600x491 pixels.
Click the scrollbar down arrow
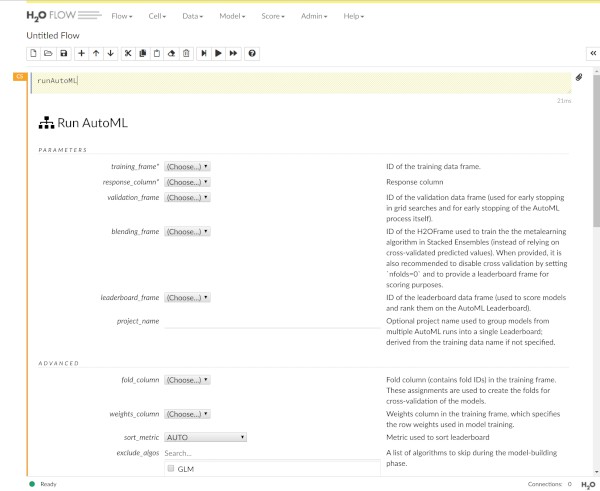596,472
